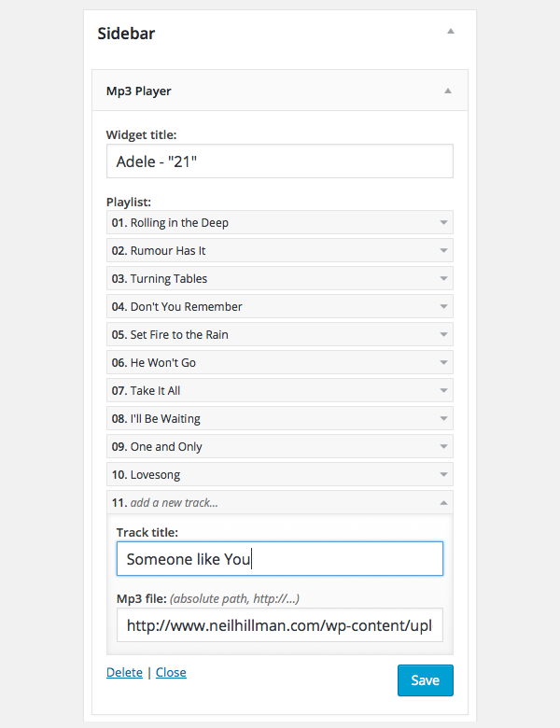This screenshot has height=728, width=560.
Task: Click the Track title input field
Action: point(280,558)
